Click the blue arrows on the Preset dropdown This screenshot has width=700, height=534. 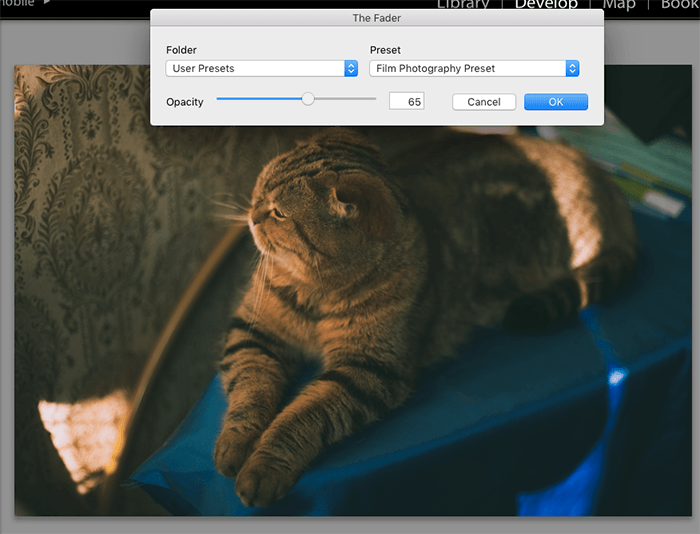572,69
